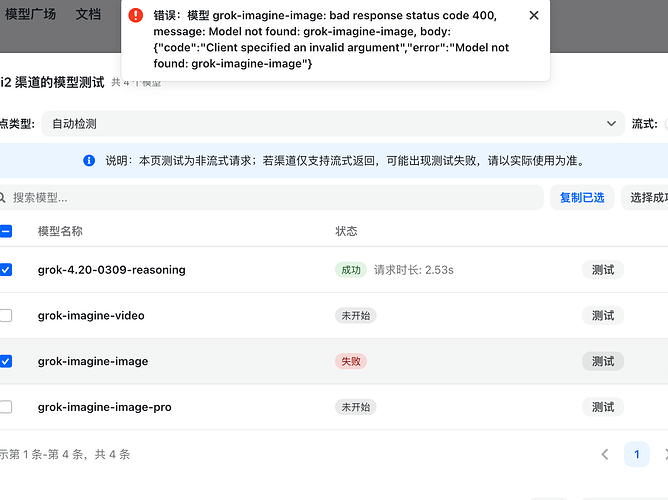Open the 文档 nav item
Viewport: 668px width, 500px height.
[88, 14]
